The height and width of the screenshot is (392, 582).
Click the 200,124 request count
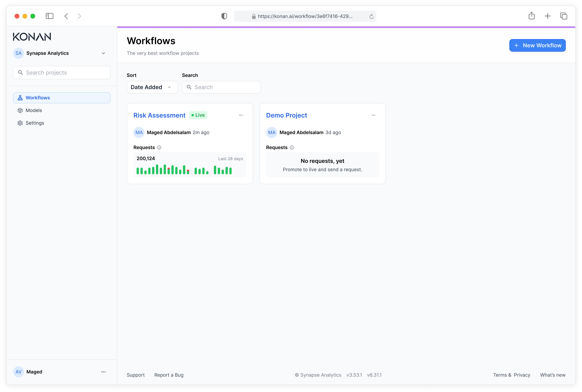[x=146, y=159]
